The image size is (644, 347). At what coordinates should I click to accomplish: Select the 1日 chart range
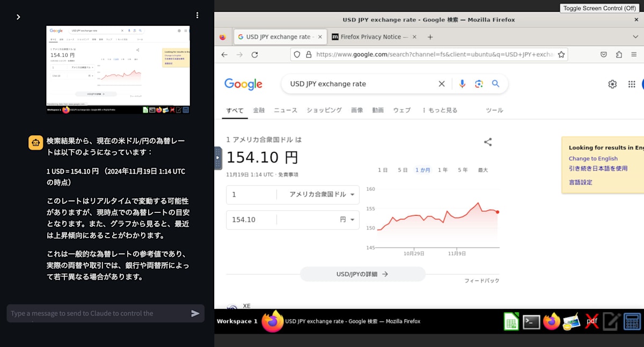[x=383, y=170]
